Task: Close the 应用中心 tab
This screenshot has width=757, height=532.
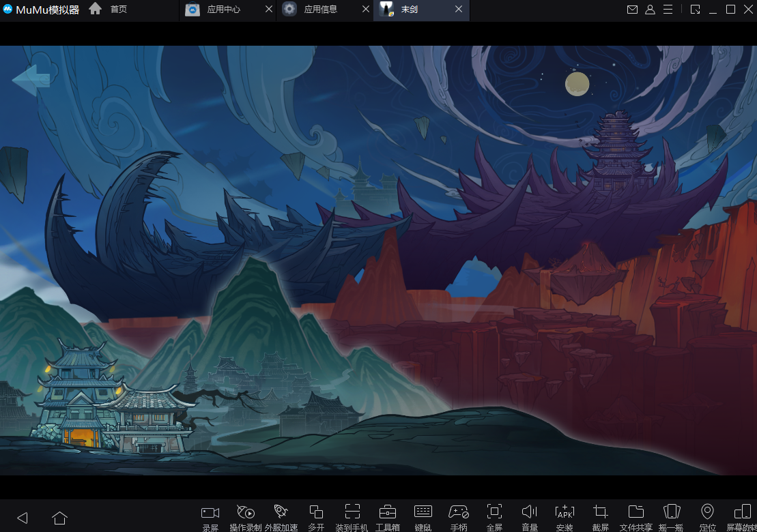Action: click(269, 9)
